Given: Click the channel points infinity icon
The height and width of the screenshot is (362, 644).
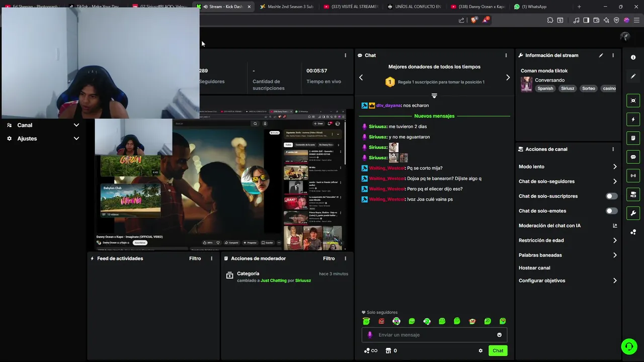Looking at the screenshot, I should 371,351.
